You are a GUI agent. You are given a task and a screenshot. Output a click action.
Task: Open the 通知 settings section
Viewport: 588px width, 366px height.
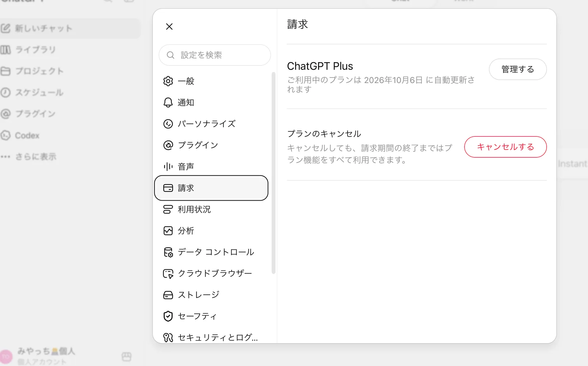click(x=211, y=103)
